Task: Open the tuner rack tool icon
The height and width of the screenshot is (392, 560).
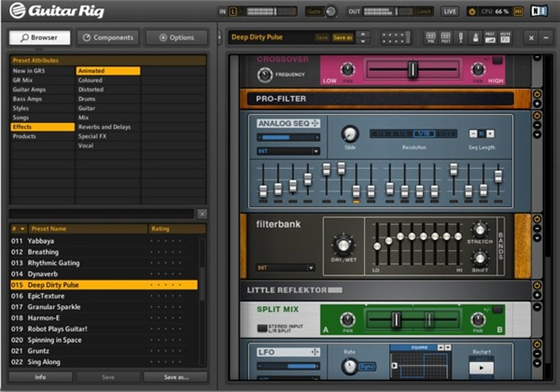Action: tap(461, 37)
